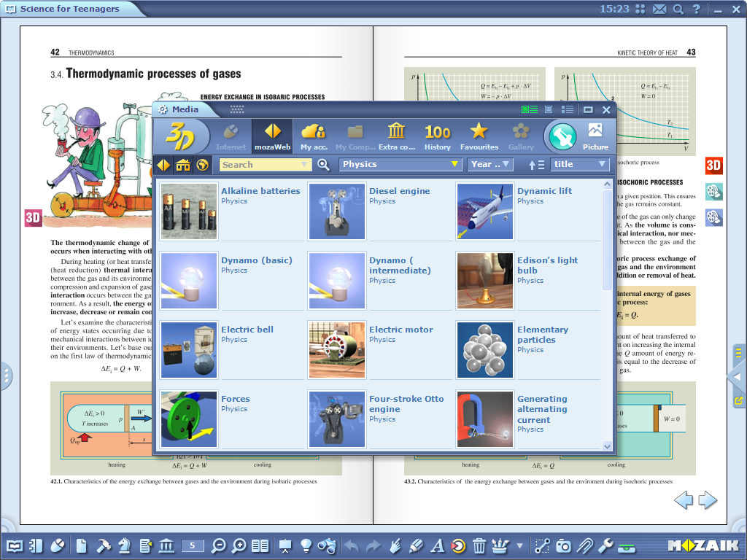747x560 pixels.
Task: Open the mozaWeb section in the Media dialog
Action: (x=271, y=135)
